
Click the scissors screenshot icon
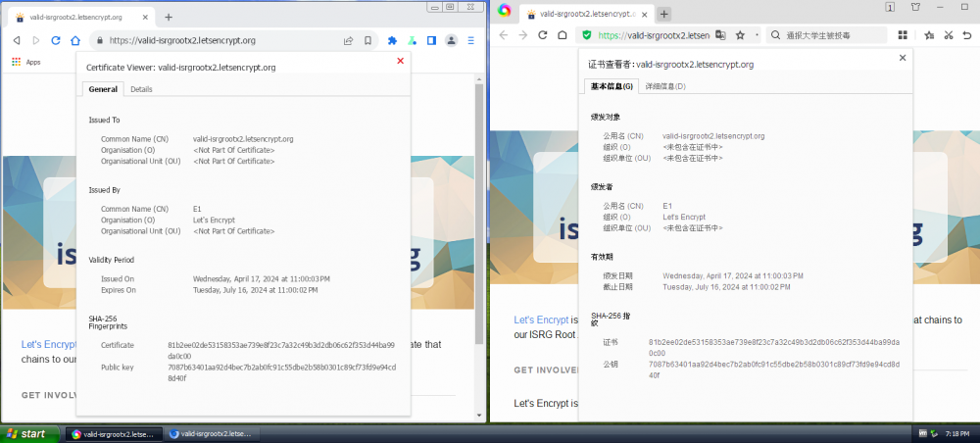pyautogui.click(x=949, y=34)
